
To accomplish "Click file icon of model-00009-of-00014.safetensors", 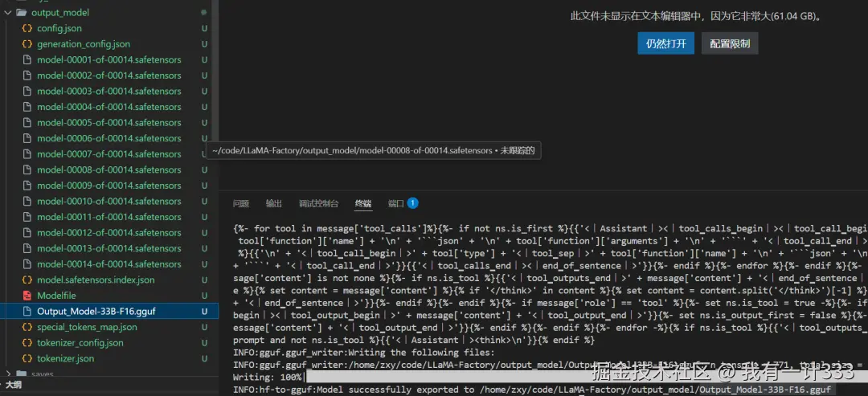I will (x=26, y=186).
